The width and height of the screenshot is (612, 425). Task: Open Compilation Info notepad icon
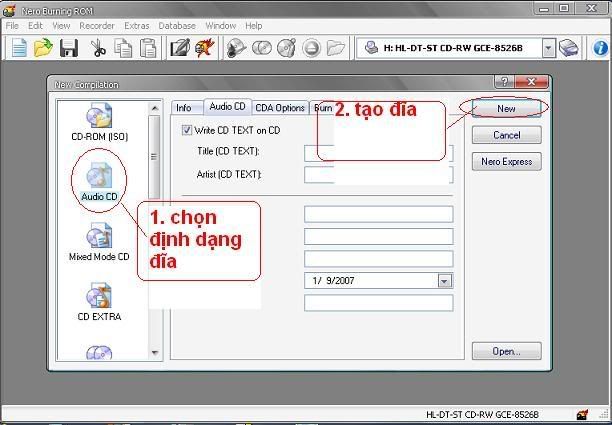(x=180, y=48)
